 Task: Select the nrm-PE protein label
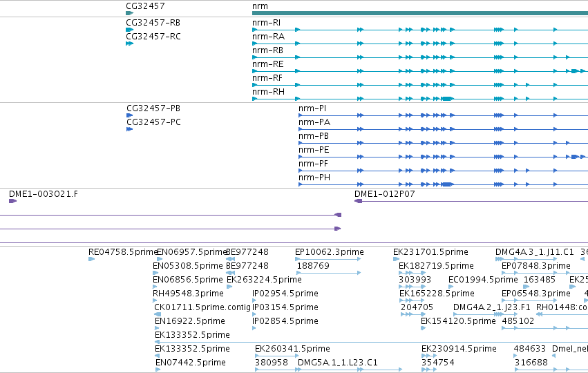pos(314,150)
